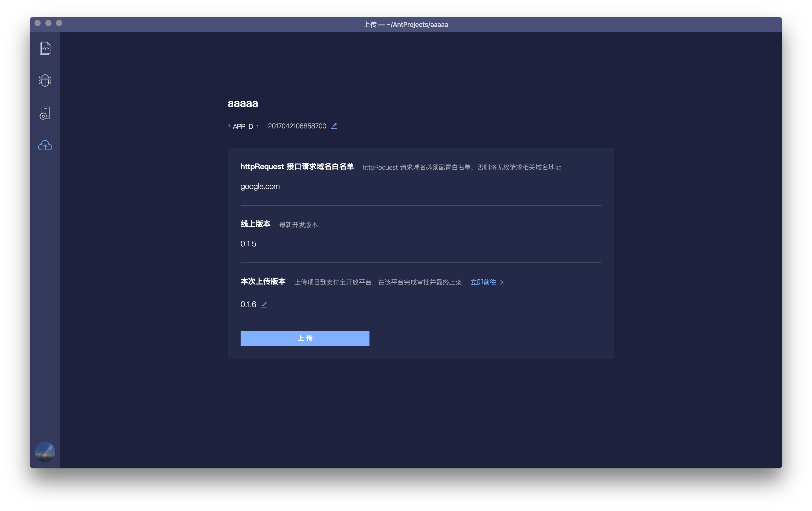Viewport: 812px width, 511px height.
Task: Click the APP ID number 2017042106858700
Action: tap(297, 126)
